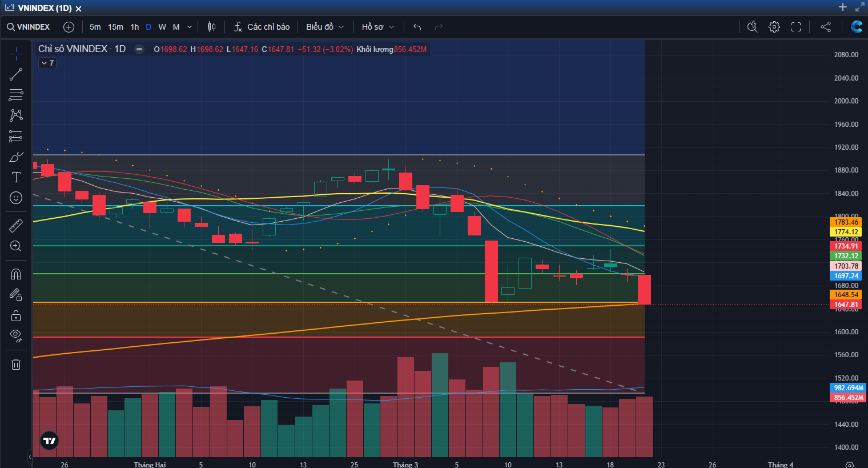The image size is (868, 468).
Task: Click the 1697.24 blue price label
Action: pos(846,276)
